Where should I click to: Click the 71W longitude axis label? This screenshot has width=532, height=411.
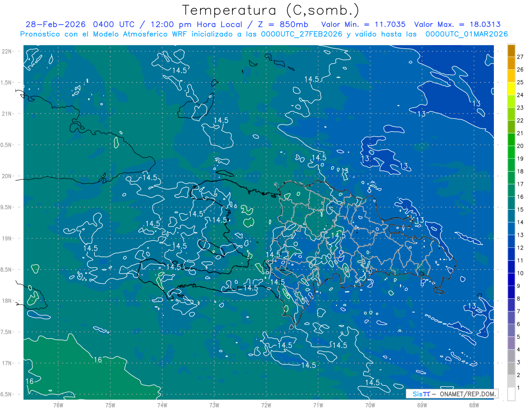point(318,405)
